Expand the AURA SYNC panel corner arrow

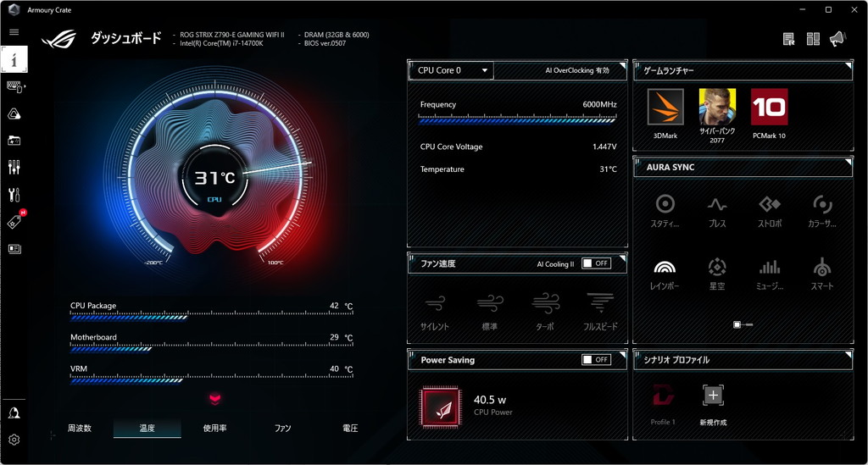(x=848, y=162)
